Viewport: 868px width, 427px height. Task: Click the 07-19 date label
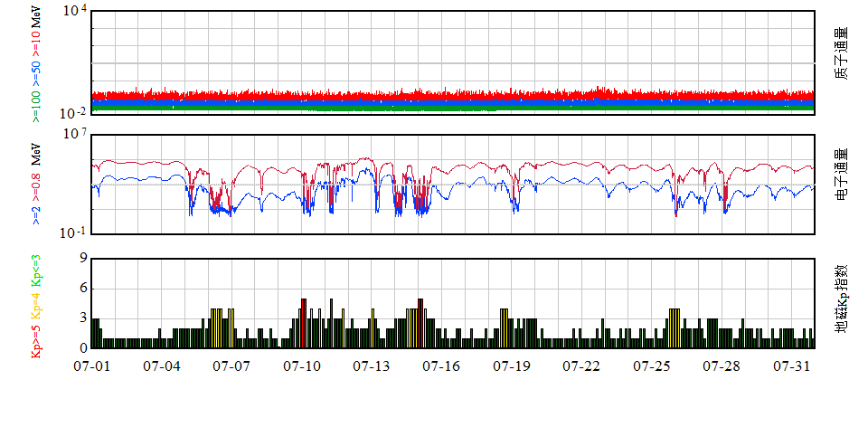pyautogui.click(x=511, y=366)
